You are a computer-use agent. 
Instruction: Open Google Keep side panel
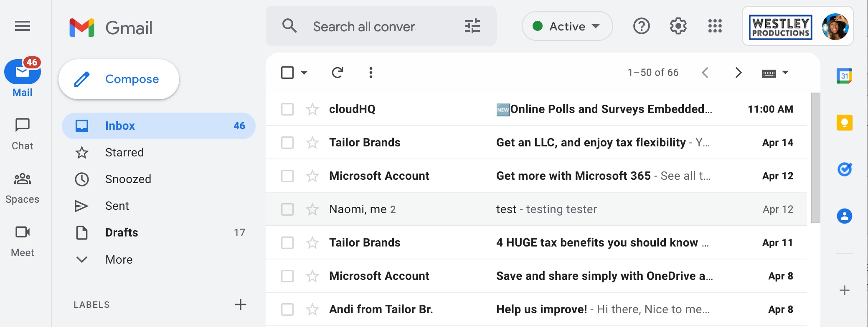(844, 123)
